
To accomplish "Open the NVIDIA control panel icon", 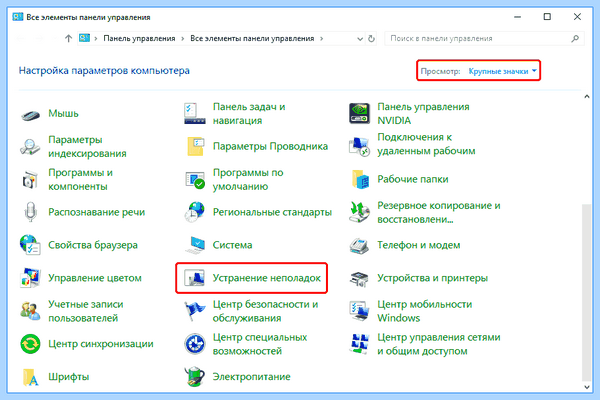I will coord(359,114).
